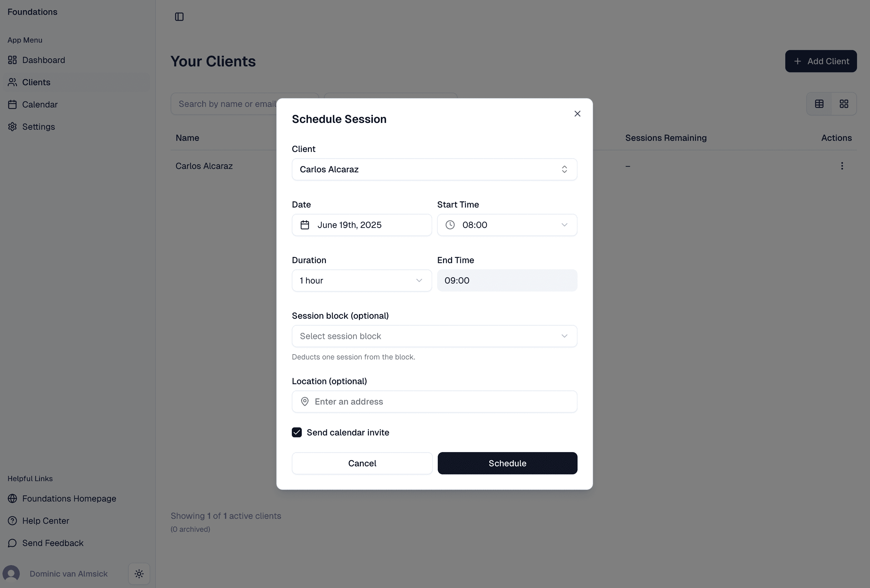870x588 pixels.
Task: Expand the Duration dropdown showing 1 hour
Action: 361,280
